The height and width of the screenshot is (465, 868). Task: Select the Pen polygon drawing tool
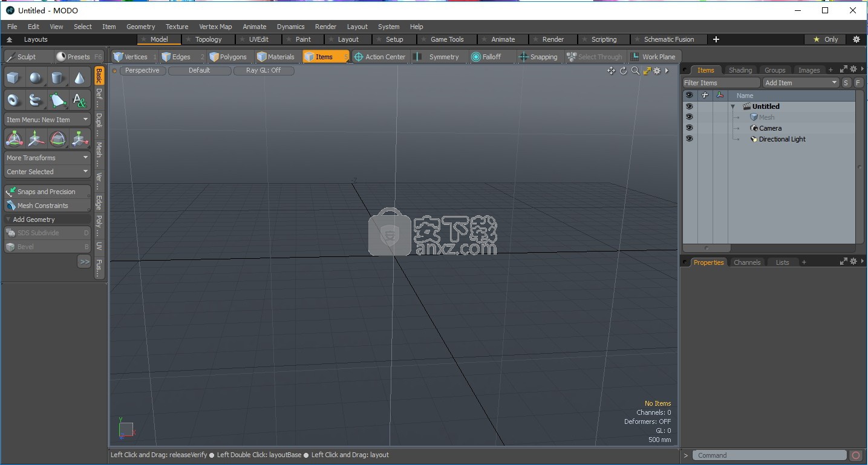coord(57,100)
